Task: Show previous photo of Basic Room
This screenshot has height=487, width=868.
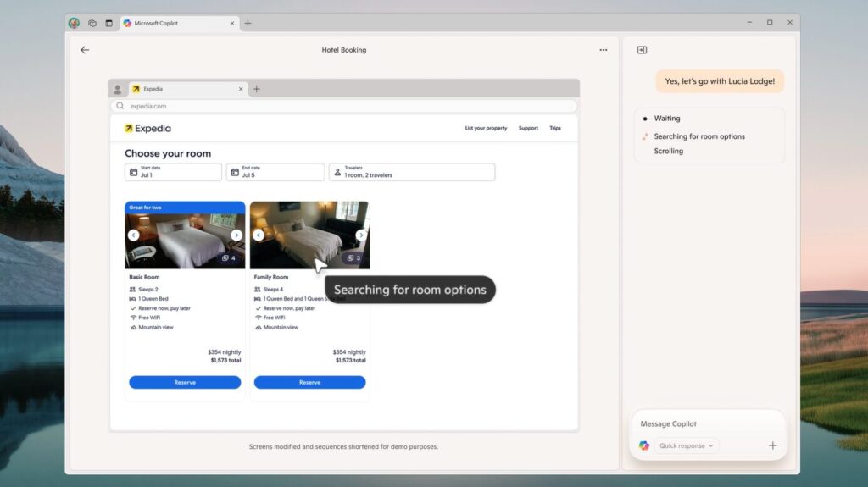Action: (133, 235)
